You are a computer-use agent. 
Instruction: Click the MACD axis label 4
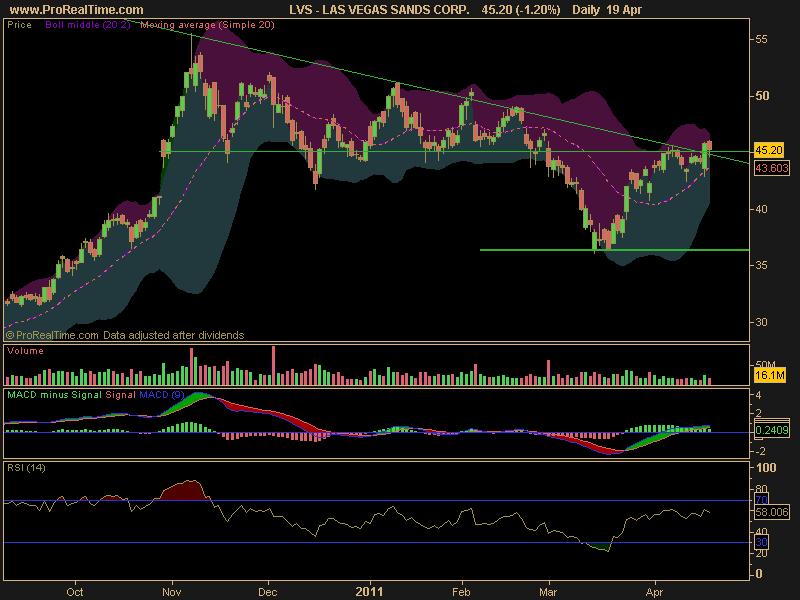[x=759, y=395]
